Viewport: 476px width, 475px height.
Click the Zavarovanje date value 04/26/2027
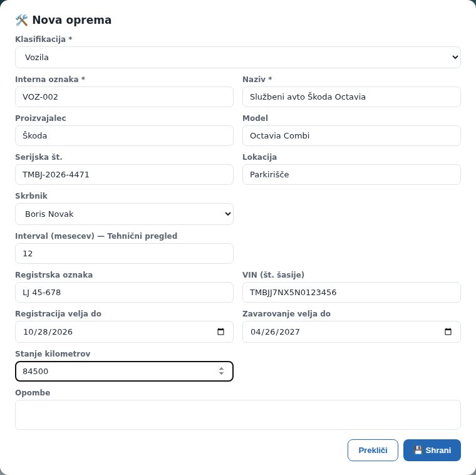[275, 331]
